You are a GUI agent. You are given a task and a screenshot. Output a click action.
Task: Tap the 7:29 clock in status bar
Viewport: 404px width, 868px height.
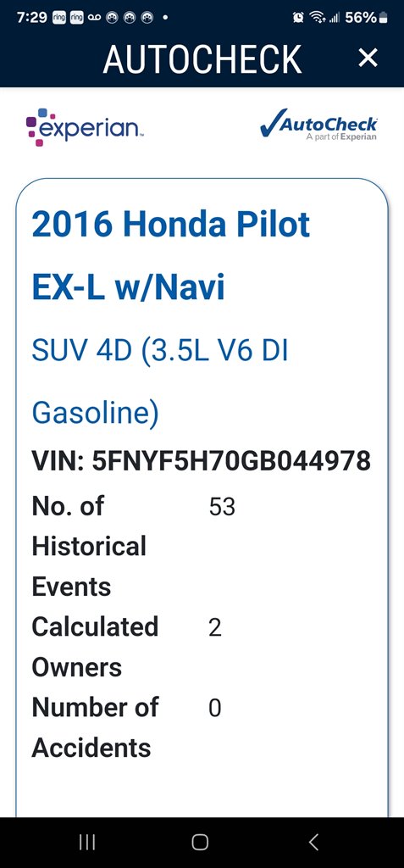point(31,18)
